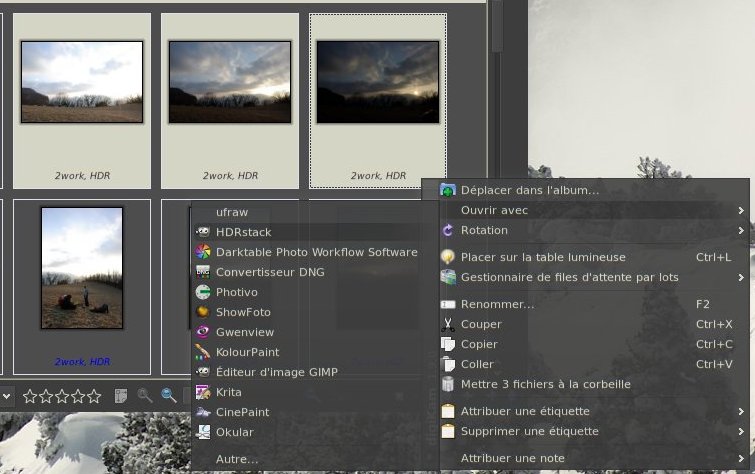Set rating to two stars

pyautogui.click(x=46, y=396)
